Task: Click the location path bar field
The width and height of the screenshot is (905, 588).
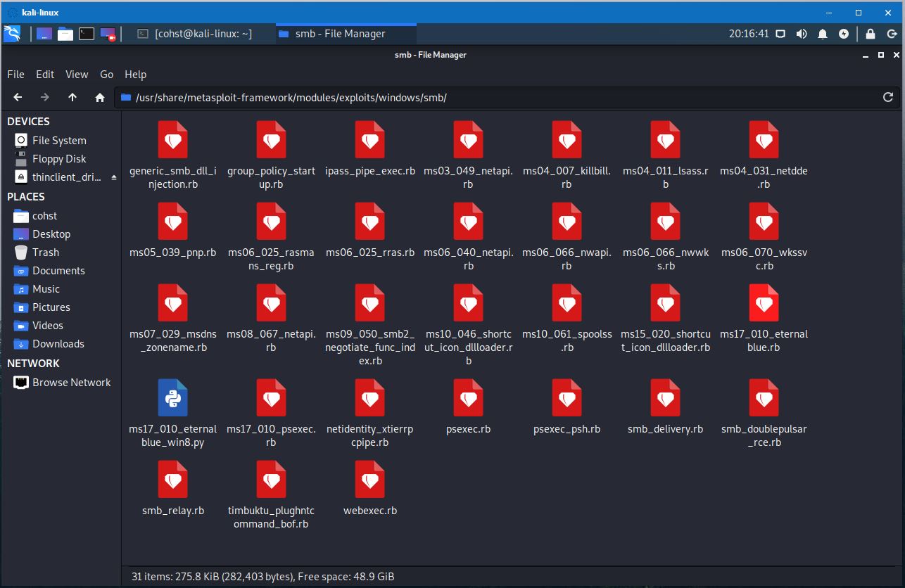Action: point(493,98)
